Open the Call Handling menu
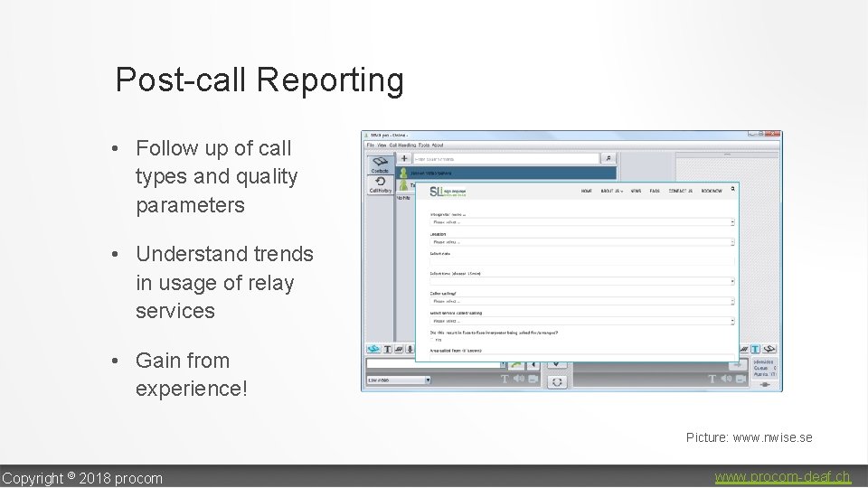Image resolution: width=868 pixels, height=488 pixels. 402,145
